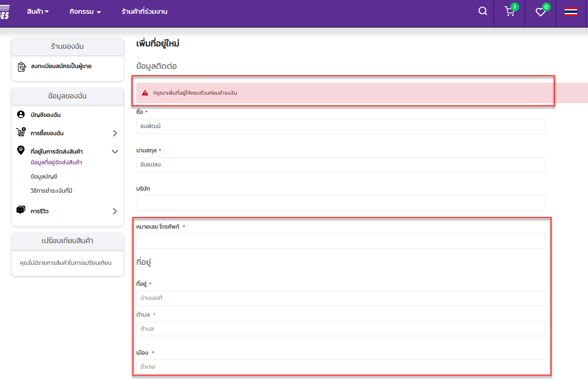The height and width of the screenshot is (380, 588).
Task: Click the seller registration clipboard icon
Action: (22, 67)
